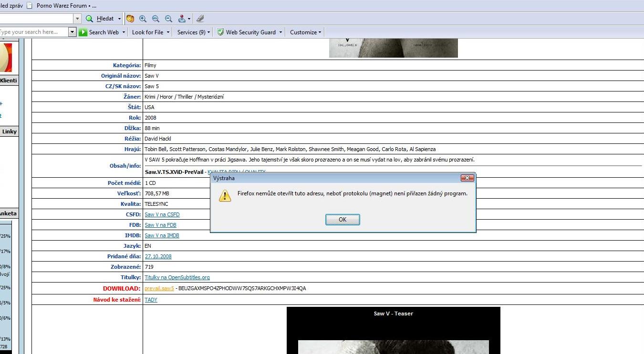Viewport: 644px width, 354px height.
Task: Open the Web Security Guard dropdown arrow
Action: (280, 32)
